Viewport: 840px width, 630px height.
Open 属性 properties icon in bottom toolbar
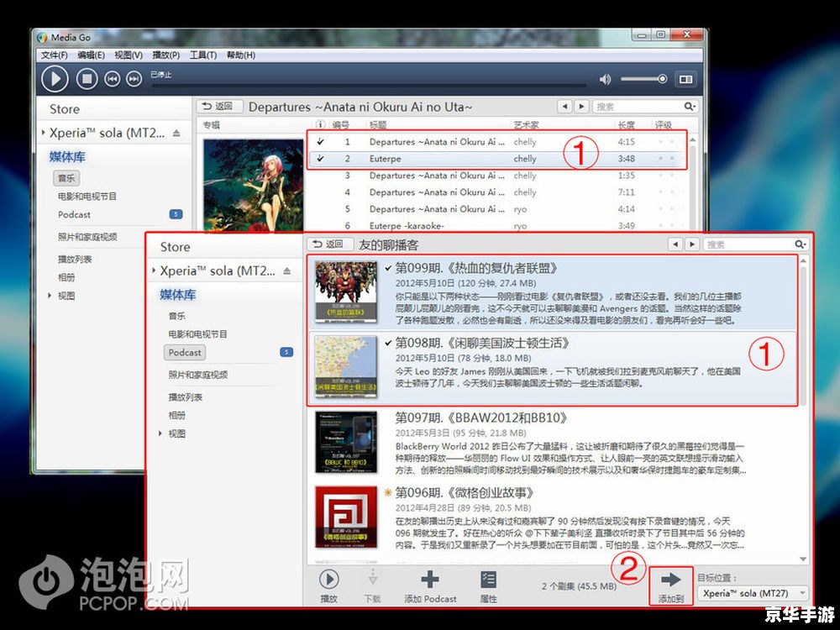pyautogui.click(x=488, y=579)
